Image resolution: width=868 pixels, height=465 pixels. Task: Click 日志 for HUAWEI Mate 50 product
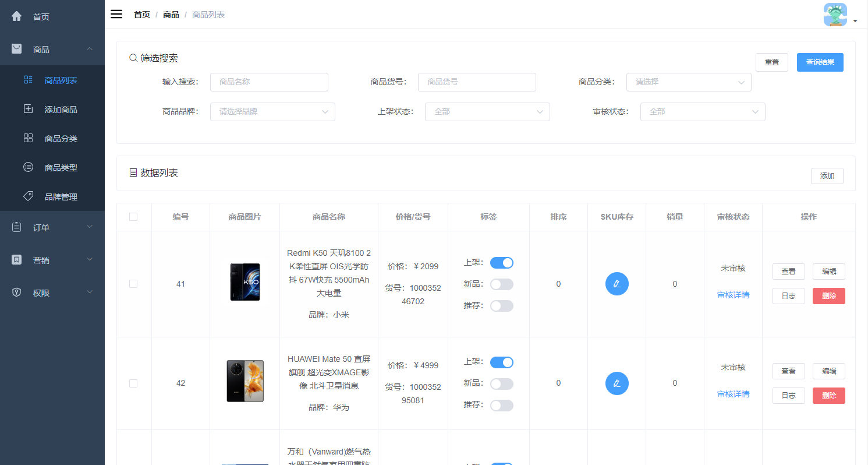pos(789,396)
